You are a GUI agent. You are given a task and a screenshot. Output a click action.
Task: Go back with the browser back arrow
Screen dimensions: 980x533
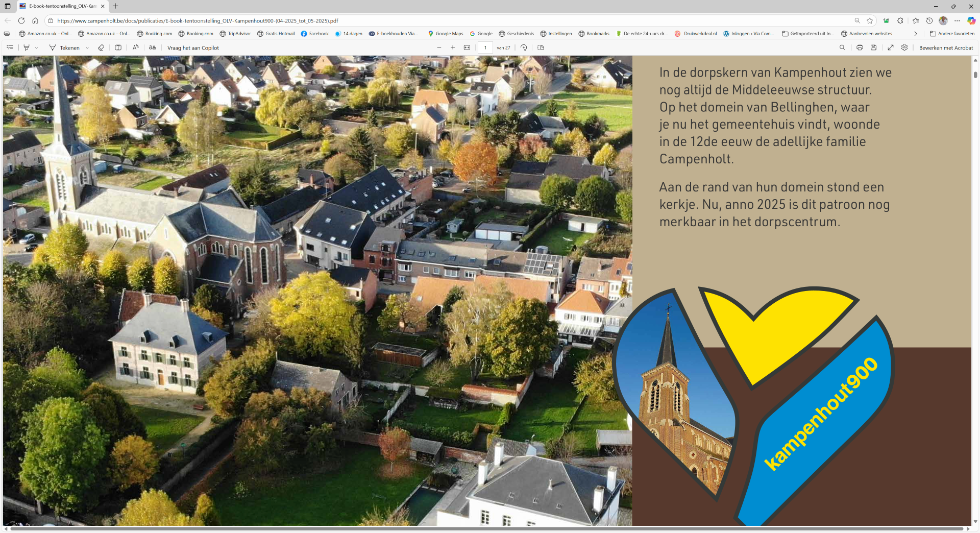7,20
